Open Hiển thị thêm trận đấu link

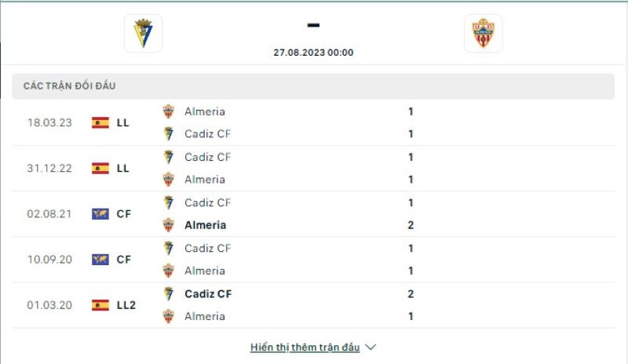[x=305, y=347]
